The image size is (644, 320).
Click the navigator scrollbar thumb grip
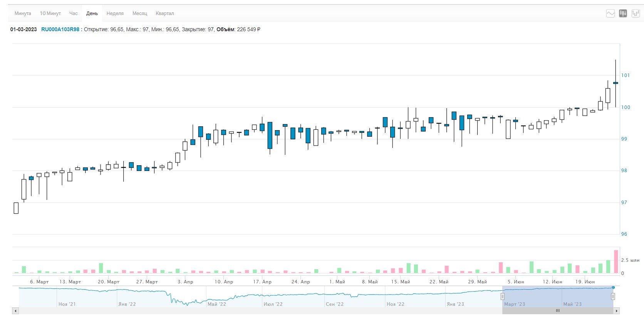[x=558, y=310]
